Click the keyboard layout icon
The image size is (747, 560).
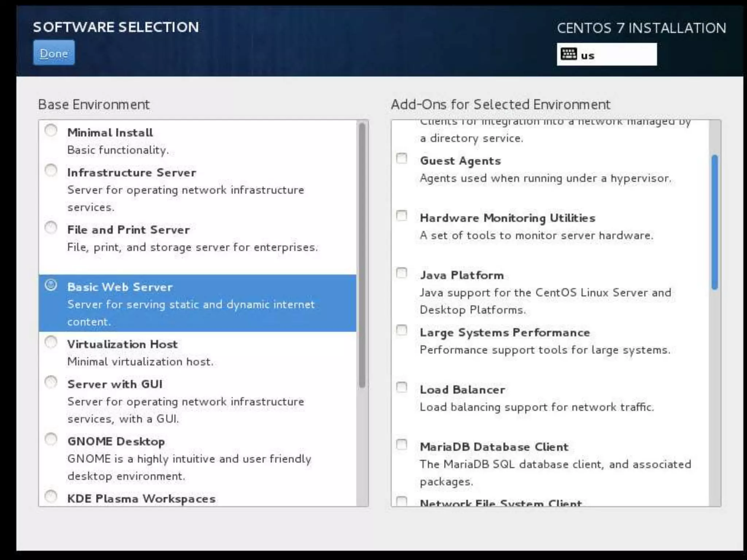coord(568,54)
